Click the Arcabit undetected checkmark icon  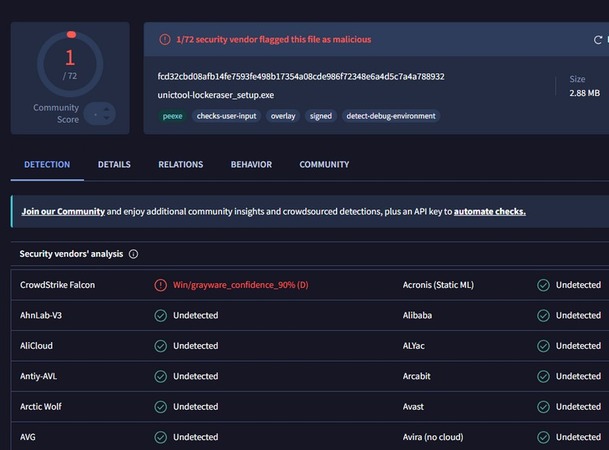point(543,376)
